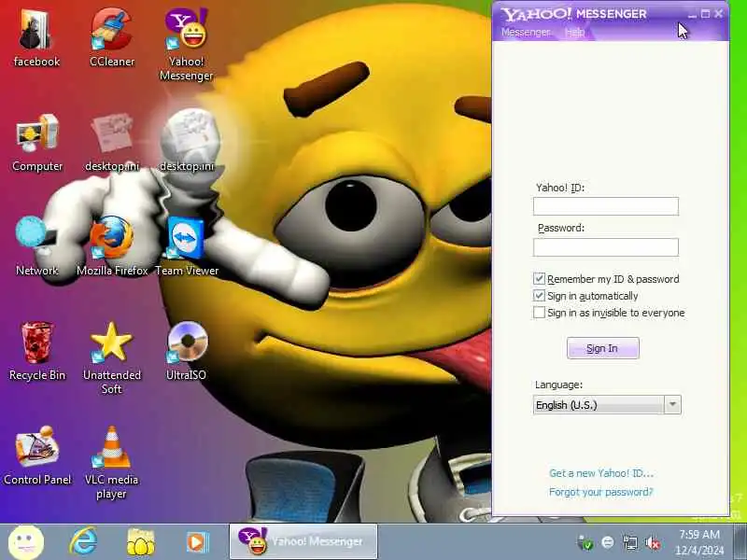Expand the Language dropdown arrow
Image resolution: width=747 pixels, height=560 pixels.
pos(672,405)
